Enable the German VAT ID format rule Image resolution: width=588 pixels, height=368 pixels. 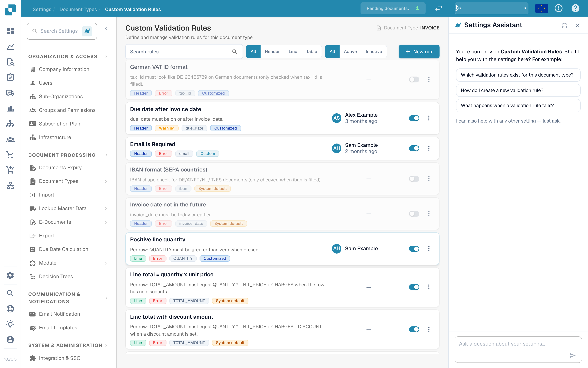coord(414,80)
